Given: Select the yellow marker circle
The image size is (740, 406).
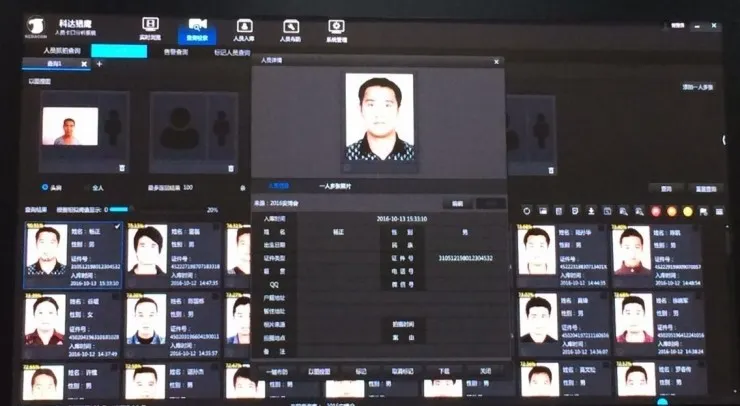Looking at the screenshot, I should 688,211.
